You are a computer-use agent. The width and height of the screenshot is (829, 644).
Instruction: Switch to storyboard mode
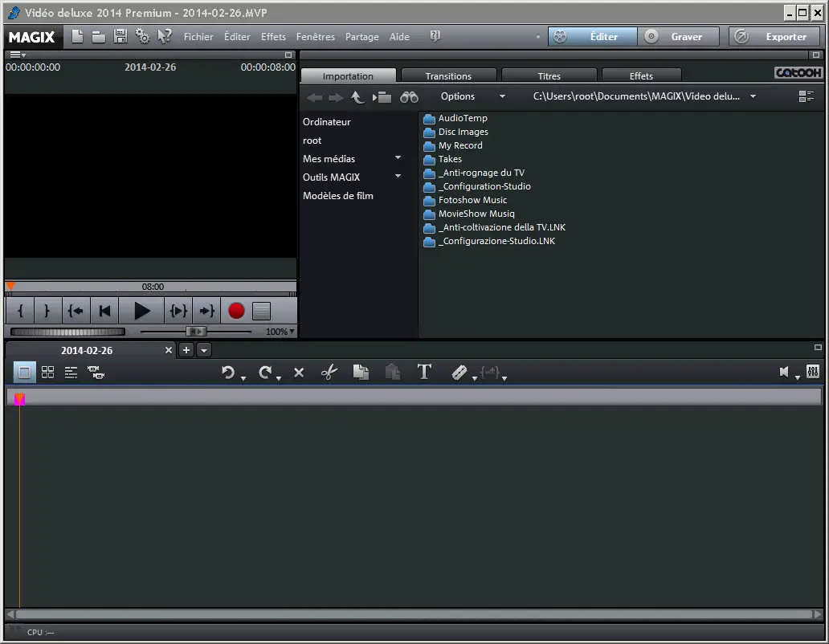point(24,373)
